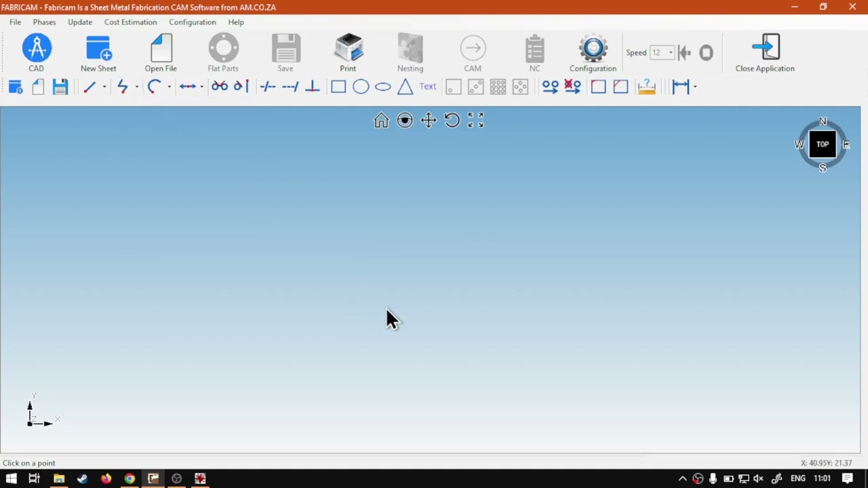Click the small floppy disk save icon
Viewport: 868px width, 488px height.
click(x=60, y=87)
